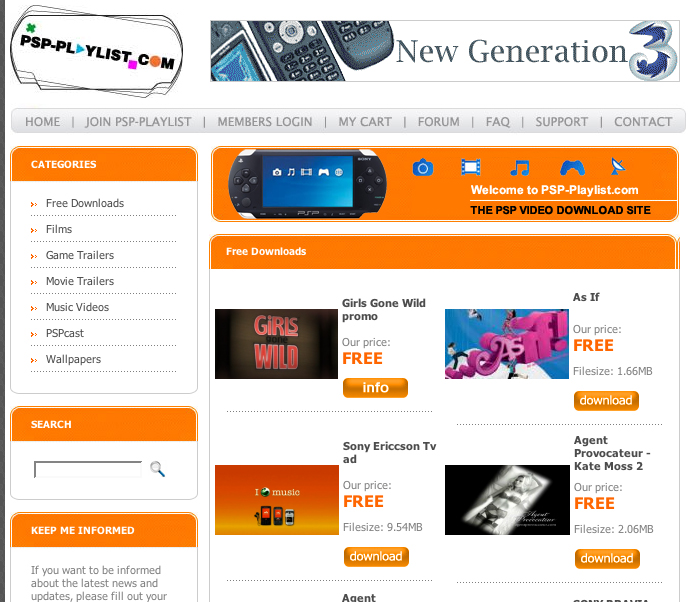Open the FORUM menu item
This screenshot has height=602, width=691.
pyautogui.click(x=438, y=122)
